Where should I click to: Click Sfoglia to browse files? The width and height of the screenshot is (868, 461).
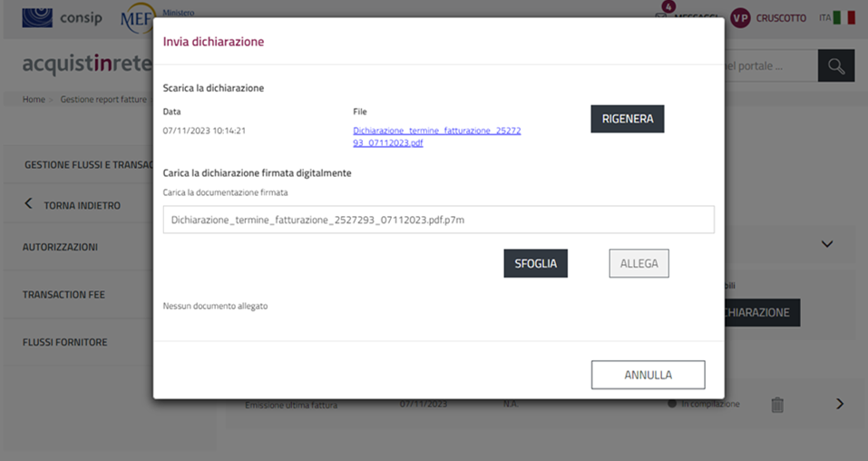click(x=535, y=263)
